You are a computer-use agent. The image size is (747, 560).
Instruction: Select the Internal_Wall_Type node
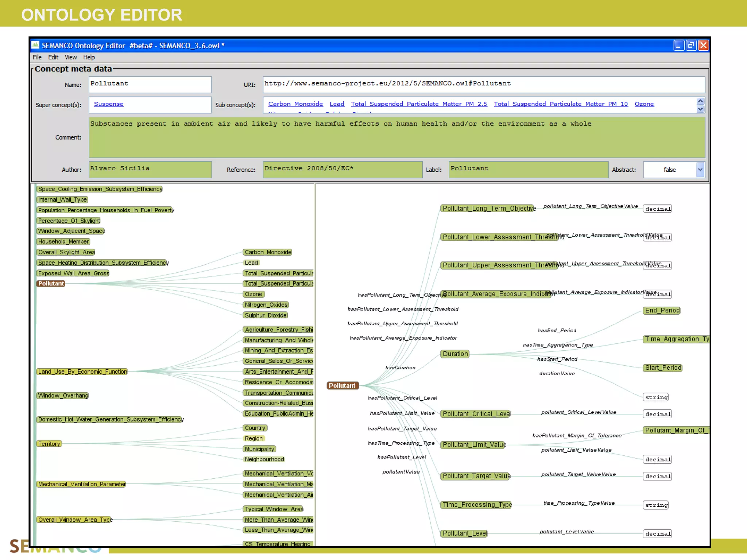[x=62, y=199]
